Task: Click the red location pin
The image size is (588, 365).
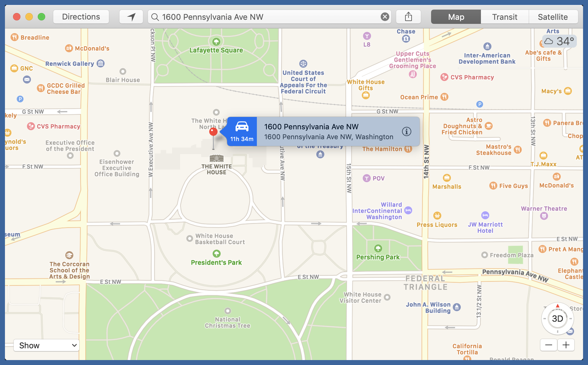Action: (213, 132)
